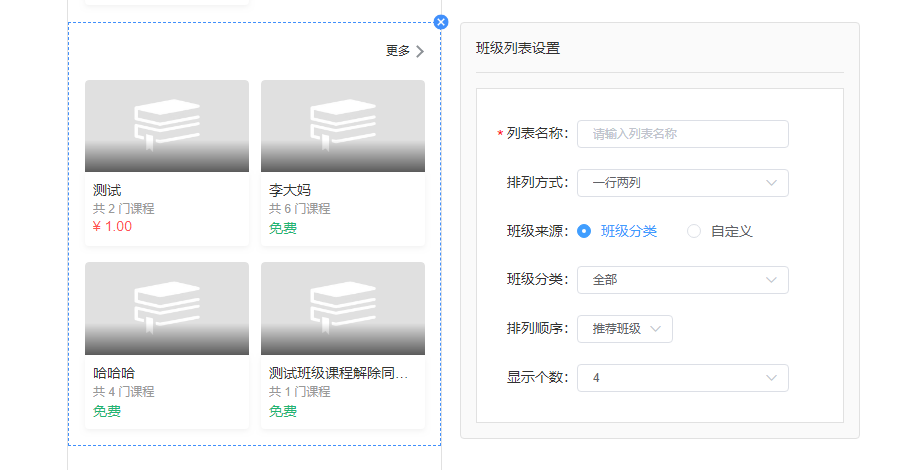
Task: Expand the 班级分类 dropdown showing 全部
Action: click(x=682, y=280)
